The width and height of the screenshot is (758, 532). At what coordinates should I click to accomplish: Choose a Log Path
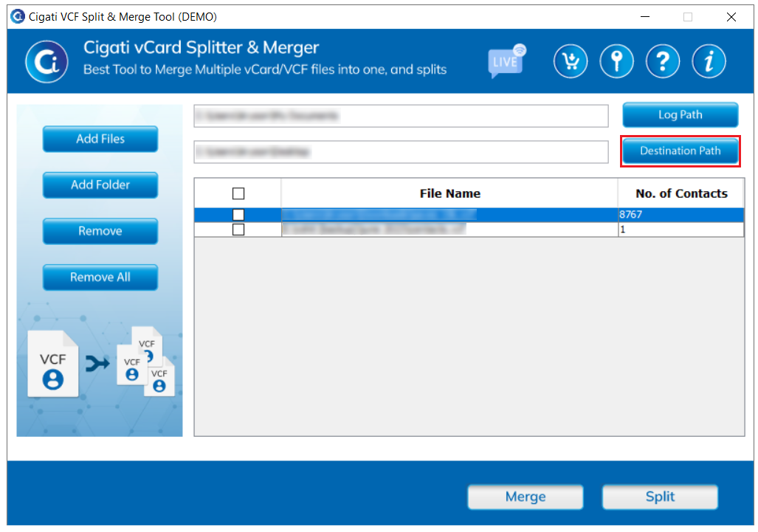coord(681,115)
